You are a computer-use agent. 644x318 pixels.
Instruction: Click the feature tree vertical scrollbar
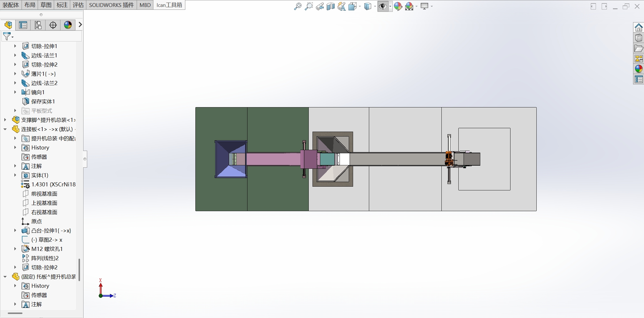pyautogui.click(x=79, y=269)
